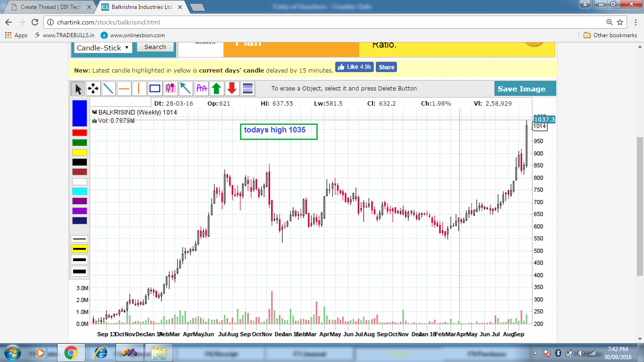Pick the red color swatch
Viewport: 644px width, 362px height.
(x=80, y=133)
